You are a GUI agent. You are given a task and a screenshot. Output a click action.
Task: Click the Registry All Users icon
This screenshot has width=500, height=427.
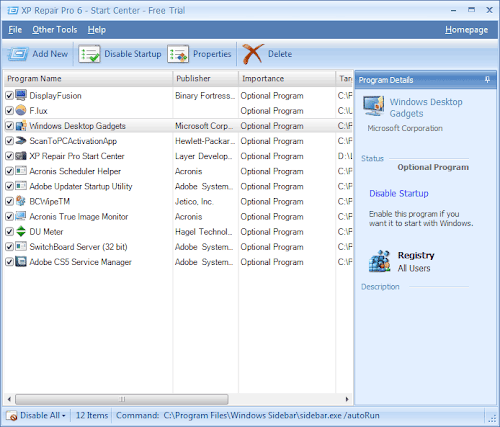380,261
